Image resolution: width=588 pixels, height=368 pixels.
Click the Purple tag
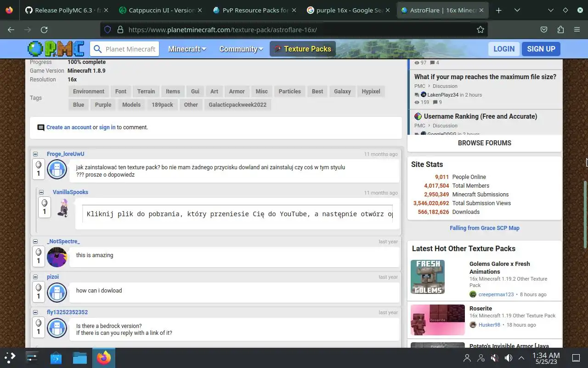click(x=103, y=105)
